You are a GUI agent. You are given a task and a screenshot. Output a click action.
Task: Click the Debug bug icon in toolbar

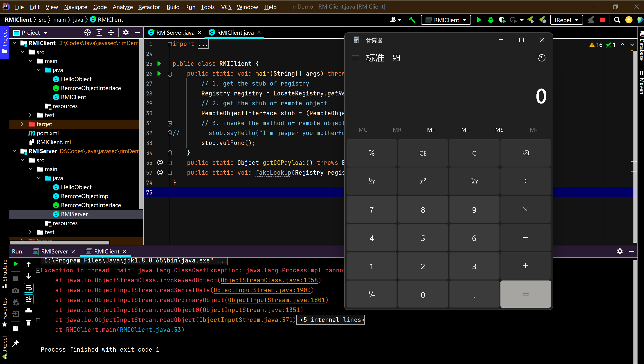491,20
